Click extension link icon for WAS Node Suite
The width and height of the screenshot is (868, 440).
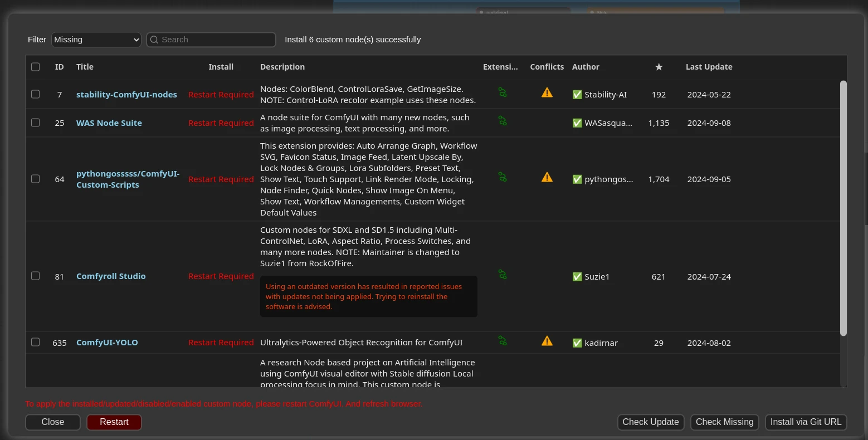click(x=503, y=121)
